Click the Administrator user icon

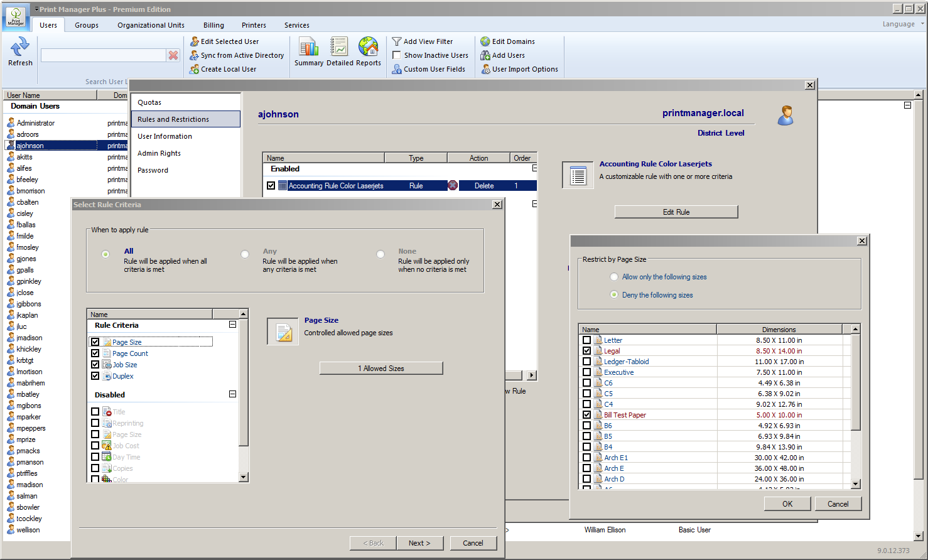tap(11, 123)
